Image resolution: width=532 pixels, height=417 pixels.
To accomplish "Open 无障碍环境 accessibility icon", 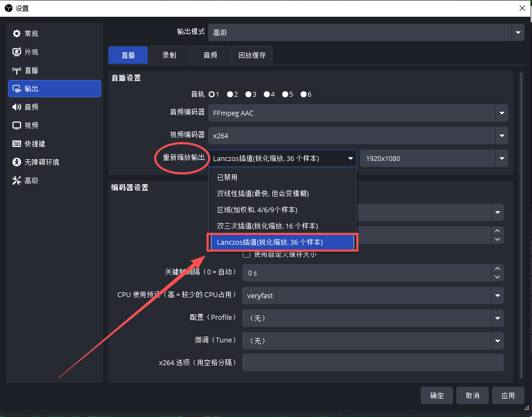I will coord(16,162).
